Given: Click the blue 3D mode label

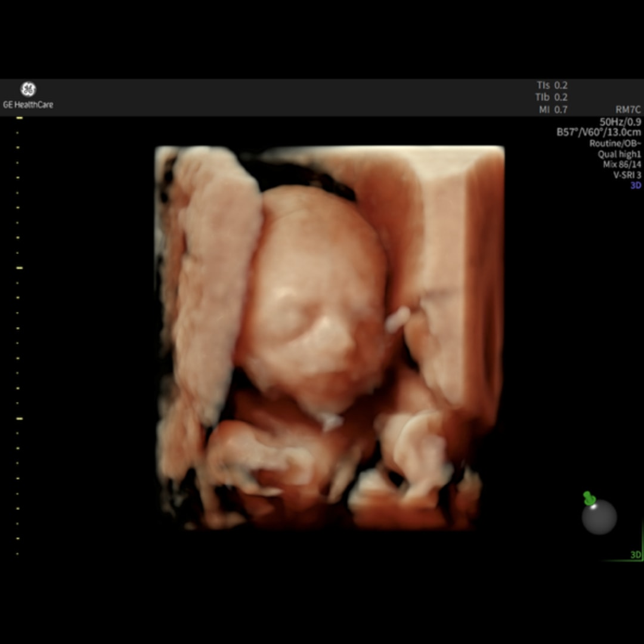Looking at the screenshot, I should click(x=636, y=185).
